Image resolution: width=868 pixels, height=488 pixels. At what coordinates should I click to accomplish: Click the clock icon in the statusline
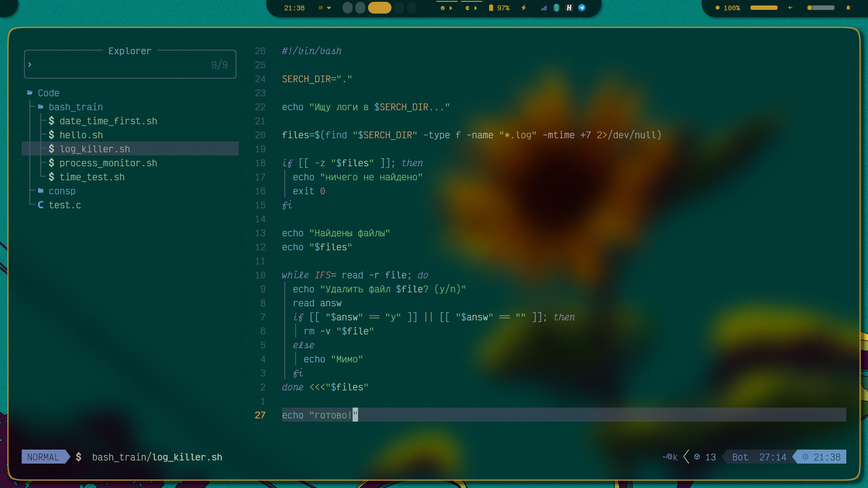(806, 457)
